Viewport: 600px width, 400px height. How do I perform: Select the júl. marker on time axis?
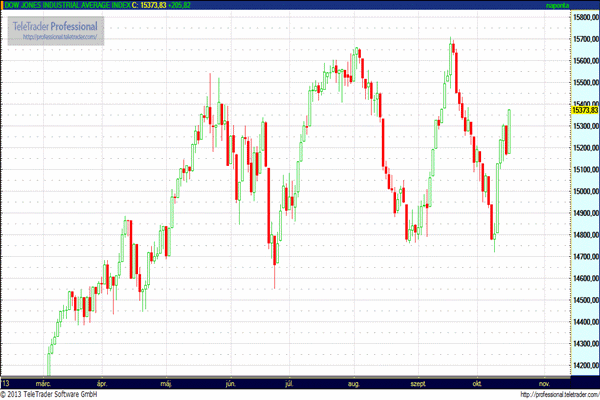point(291,383)
